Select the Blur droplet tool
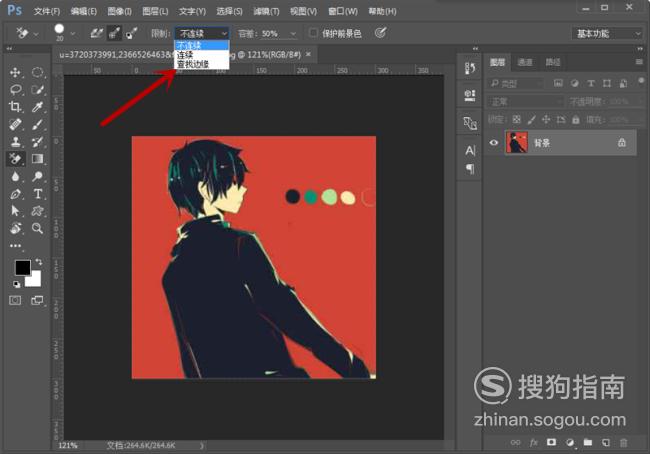650x454 pixels. [15, 176]
